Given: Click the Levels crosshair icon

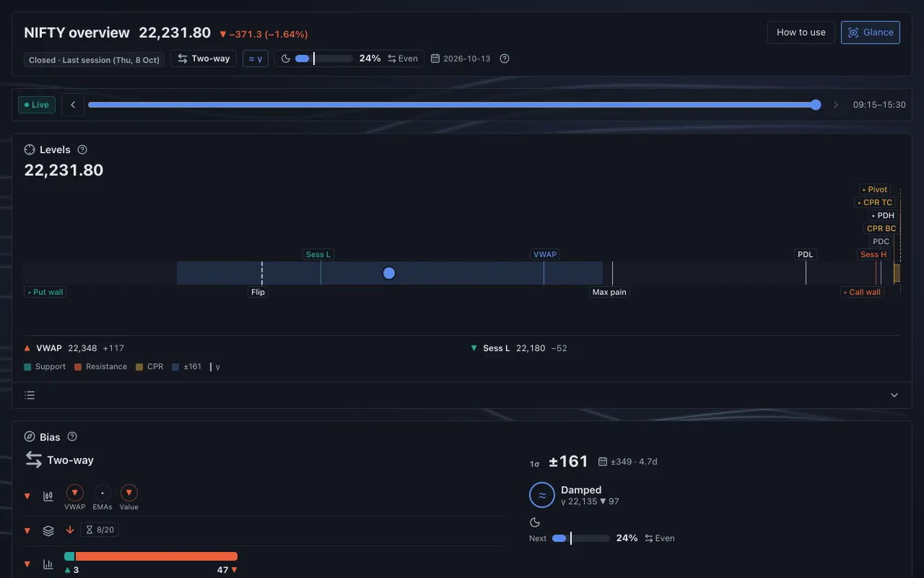Looking at the screenshot, I should point(30,150).
